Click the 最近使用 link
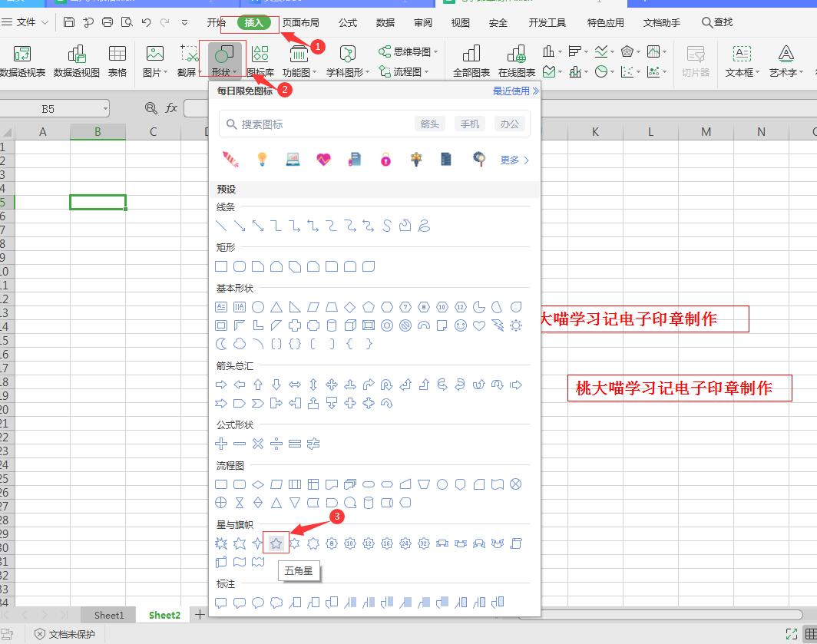This screenshot has height=644, width=817. pyautogui.click(x=515, y=91)
